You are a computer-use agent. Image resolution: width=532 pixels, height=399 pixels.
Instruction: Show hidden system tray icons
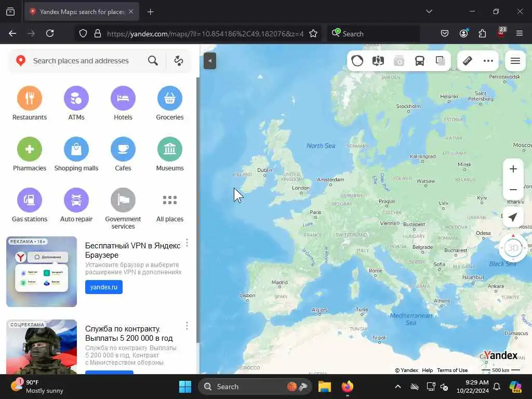click(x=398, y=387)
